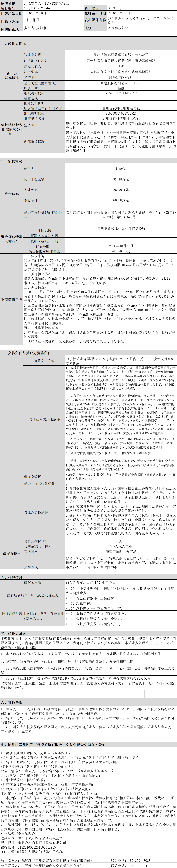Check B 选择竞价谈判方式确定受让方
Image resolution: width=177 pixels, height=868 pixels.
click(x=69, y=614)
